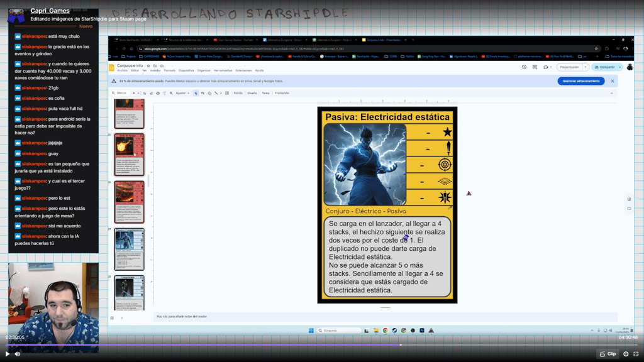Collapse the toolbar with the chevron

click(x=611, y=93)
